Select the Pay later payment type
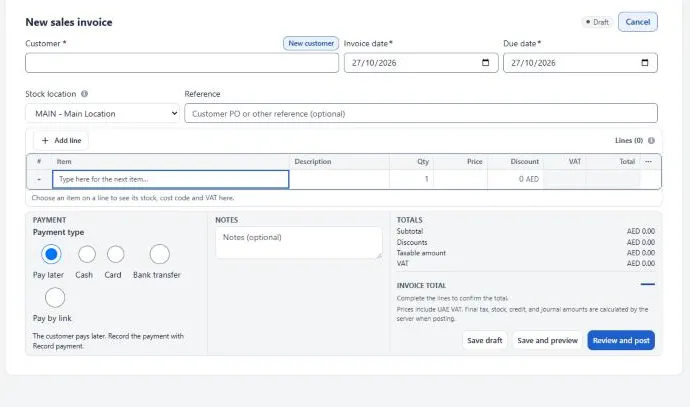 tap(51, 254)
